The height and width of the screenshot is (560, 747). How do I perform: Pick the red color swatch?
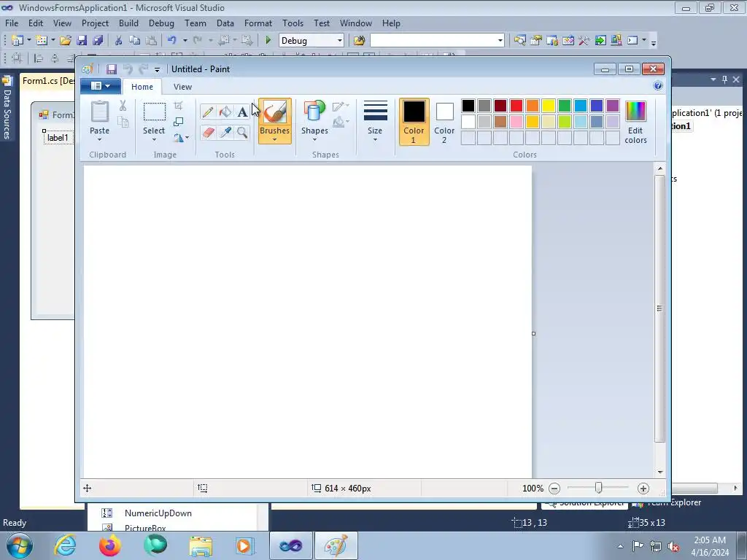click(x=516, y=106)
